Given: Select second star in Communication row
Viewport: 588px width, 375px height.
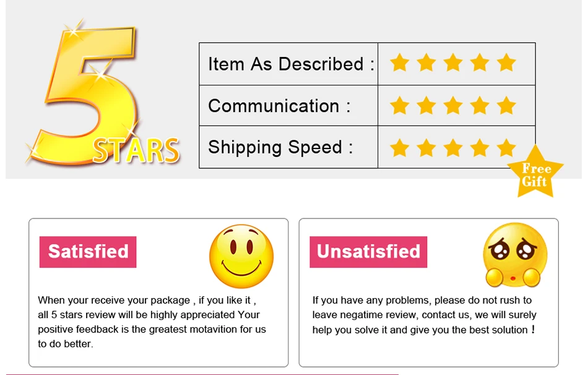Looking at the screenshot, I should point(426,105).
